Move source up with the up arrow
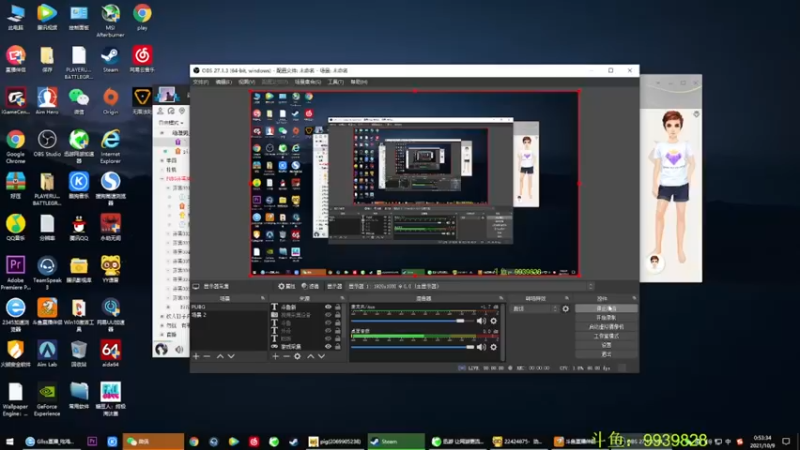 [x=310, y=356]
